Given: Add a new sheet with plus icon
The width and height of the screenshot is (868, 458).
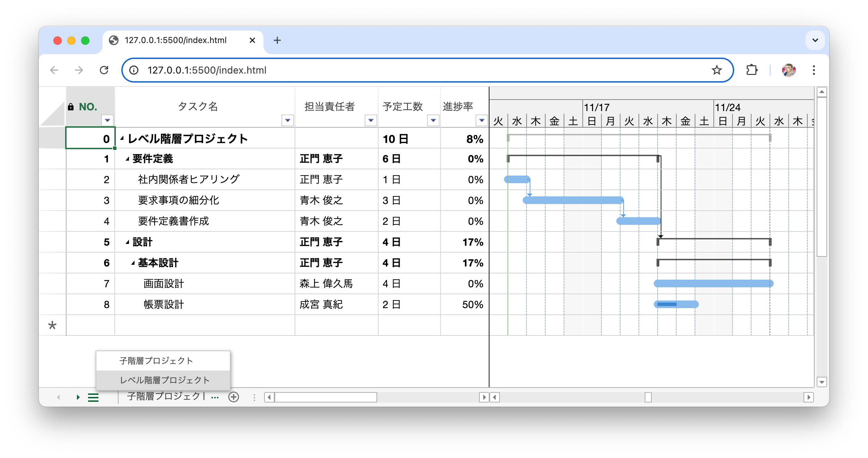Looking at the screenshot, I should [x=234, y=397].
